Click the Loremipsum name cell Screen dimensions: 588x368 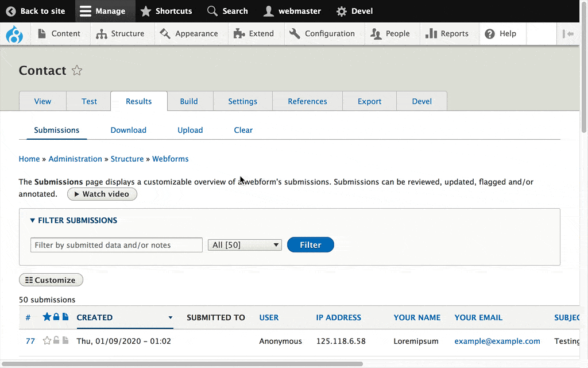(416, 341)
